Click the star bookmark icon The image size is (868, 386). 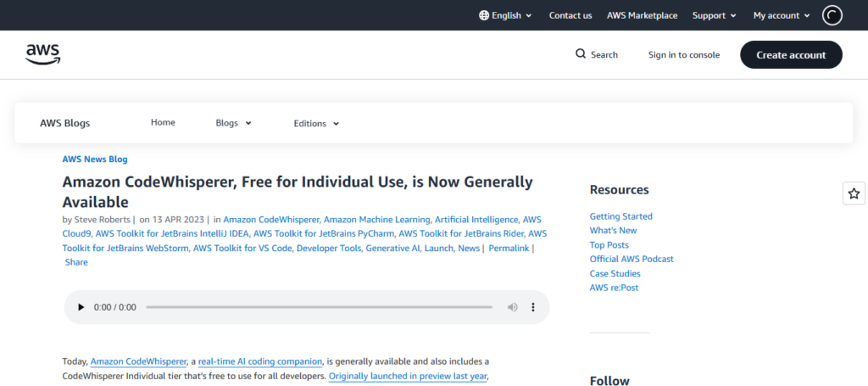[854, 193]
